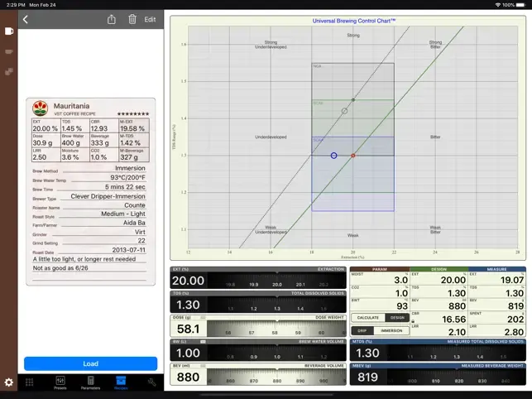532x399 pixels.
Task: Switch brew mode to DRIP
Action: 362,330
